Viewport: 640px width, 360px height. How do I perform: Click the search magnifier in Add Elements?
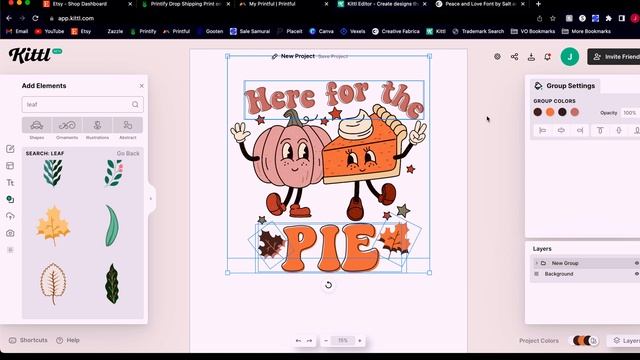pos(135,104)
